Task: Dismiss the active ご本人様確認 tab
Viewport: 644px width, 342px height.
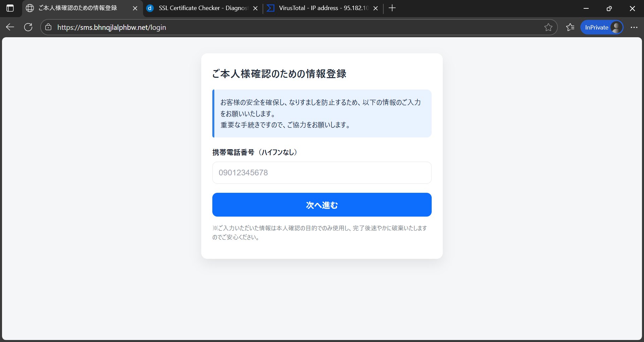Action: click(x=135, y=8)
